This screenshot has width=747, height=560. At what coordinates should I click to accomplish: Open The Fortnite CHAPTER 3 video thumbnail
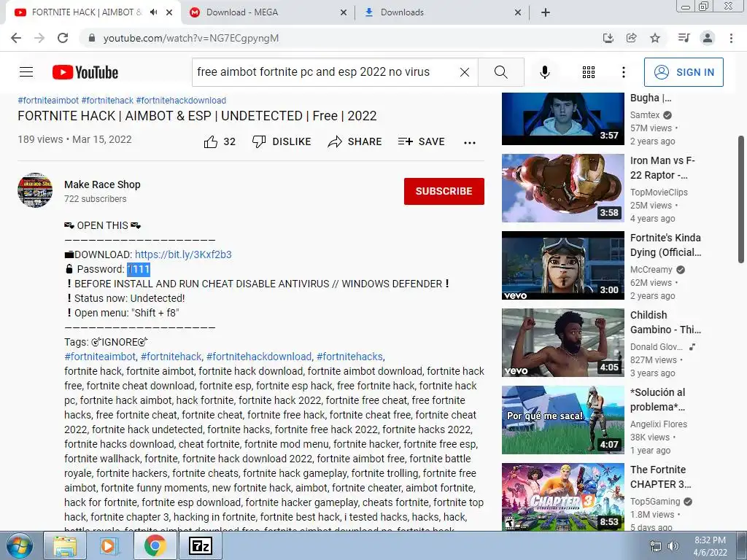point(562,497)
